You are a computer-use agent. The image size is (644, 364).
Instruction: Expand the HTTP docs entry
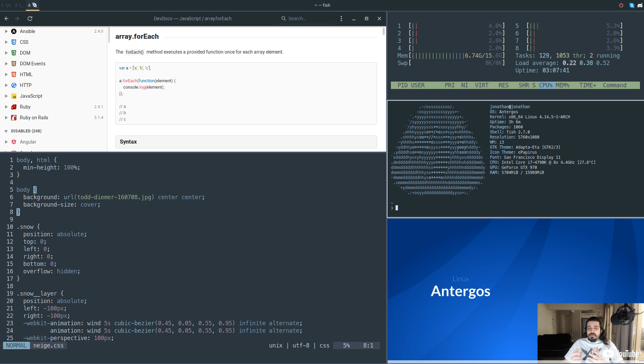coord(6,85)
